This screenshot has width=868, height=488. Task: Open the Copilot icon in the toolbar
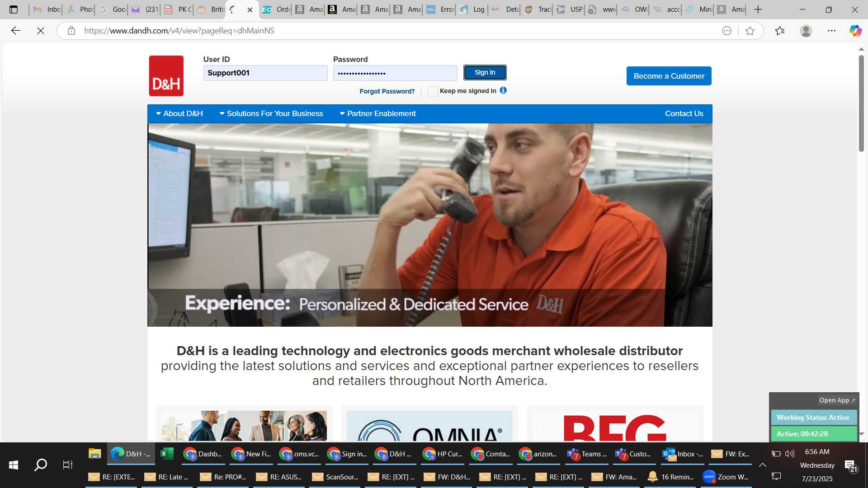pyautogui.click(x=855, y=31)
